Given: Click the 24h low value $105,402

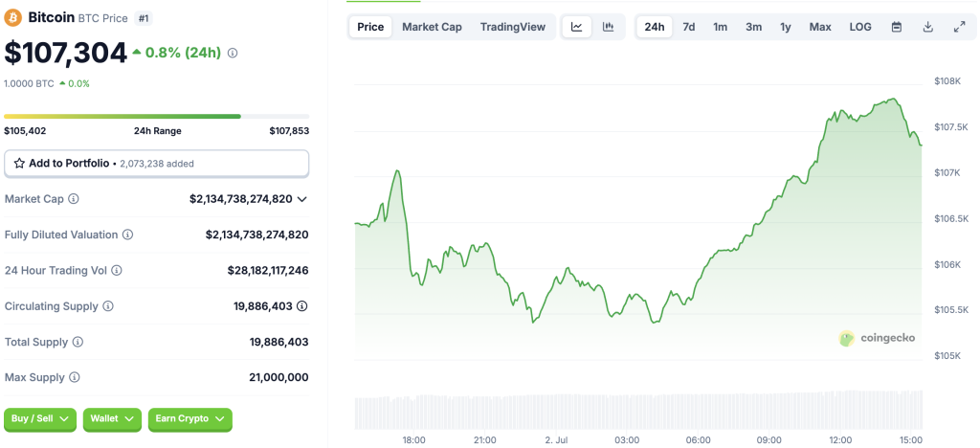Looking at the screenshot, I should (x=25, y=130).
